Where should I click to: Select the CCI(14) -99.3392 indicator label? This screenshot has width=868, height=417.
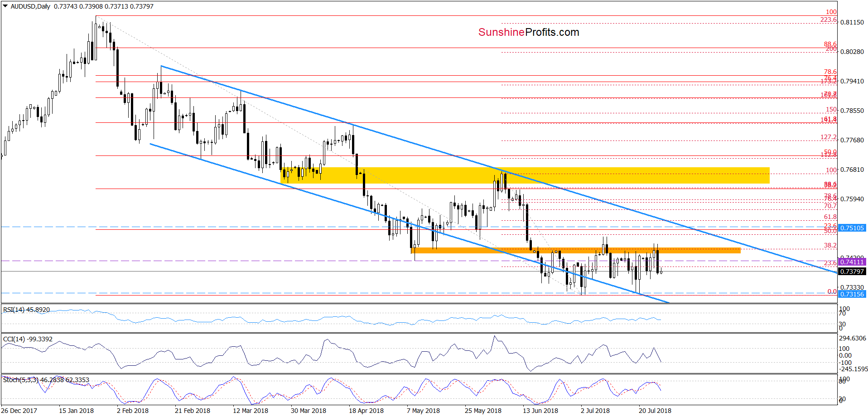tap(28, 339)
